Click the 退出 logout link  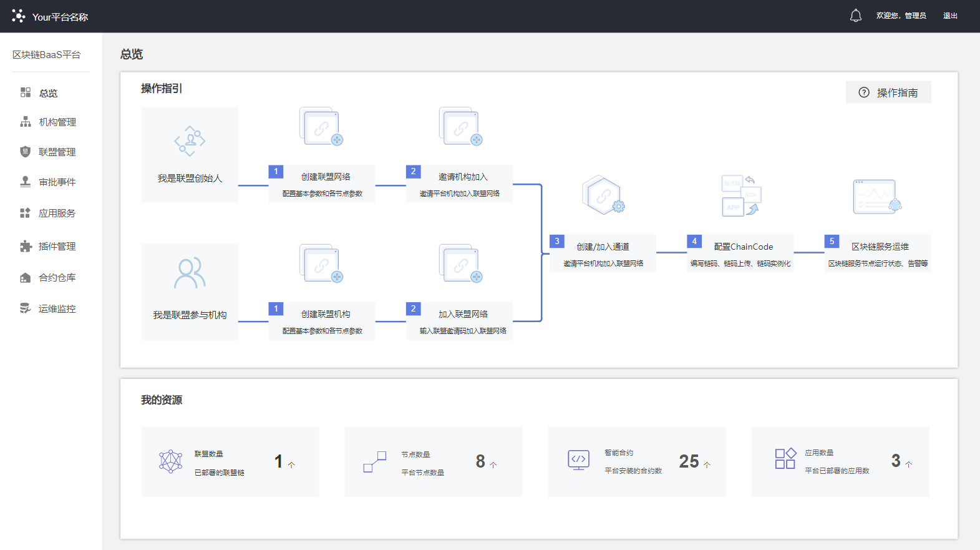tap(950, 16)
